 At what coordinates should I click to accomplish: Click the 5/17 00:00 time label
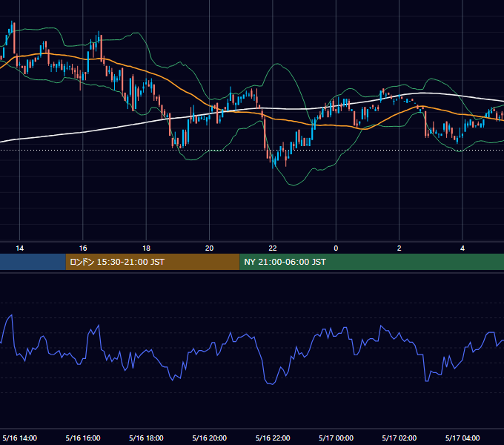click(x=336, y=438)
